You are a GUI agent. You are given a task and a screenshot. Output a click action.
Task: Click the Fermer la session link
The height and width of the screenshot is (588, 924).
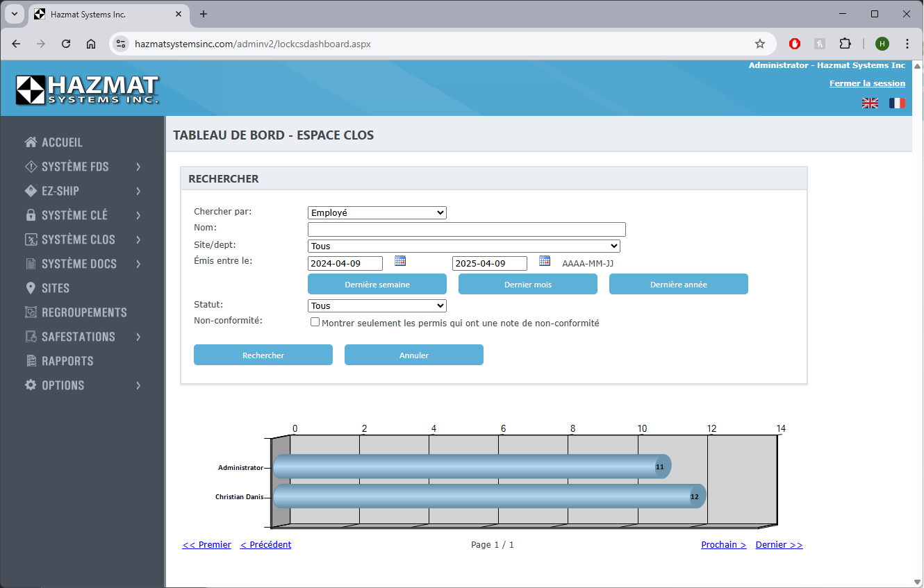(867, 83)
